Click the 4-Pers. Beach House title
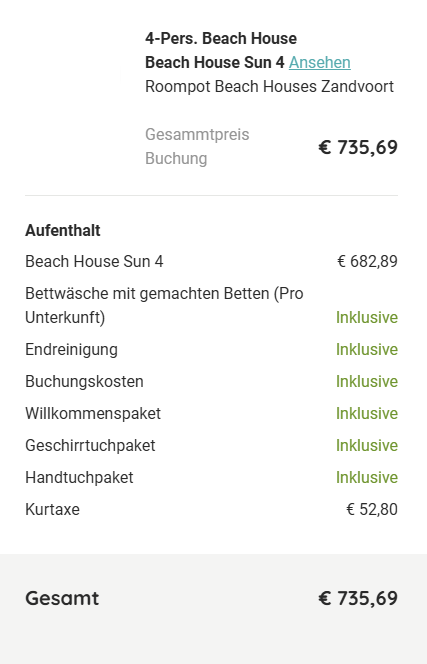The height and width of the screenshot is (664, 427). (221, 39)
